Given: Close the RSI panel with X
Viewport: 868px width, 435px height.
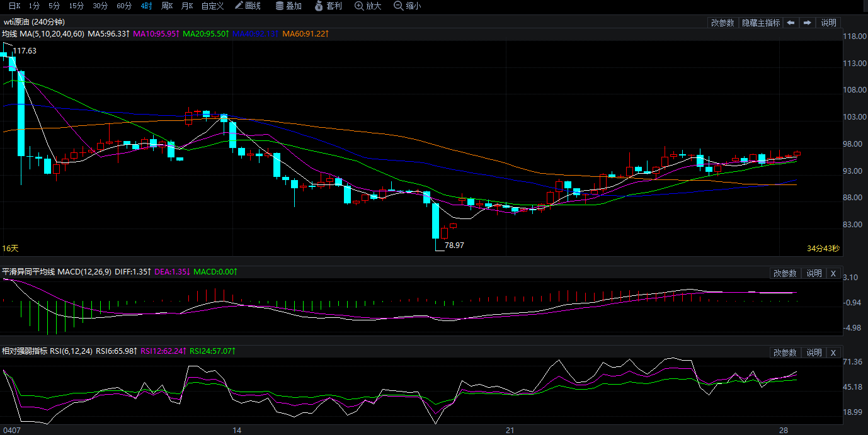Looking at the screenshot, I should [x=833, y=353].
